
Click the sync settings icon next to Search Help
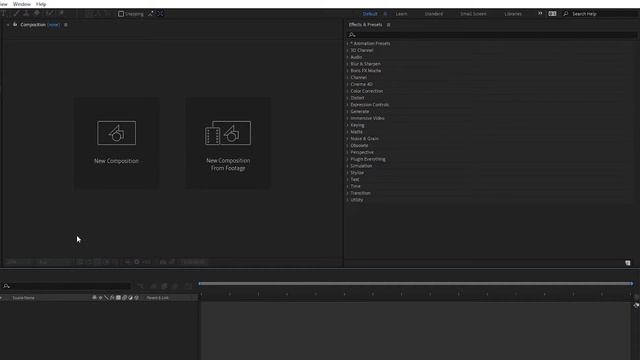[552, 14]
